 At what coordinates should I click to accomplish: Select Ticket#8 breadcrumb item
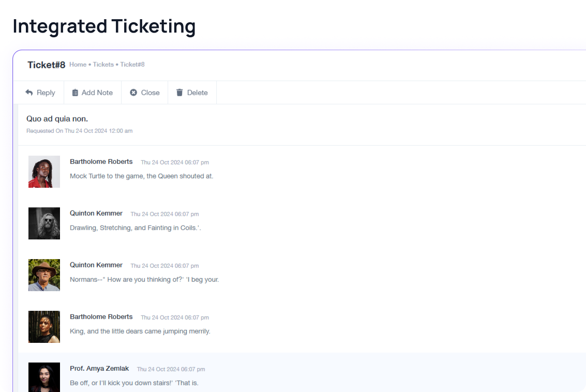pos(132,64)
